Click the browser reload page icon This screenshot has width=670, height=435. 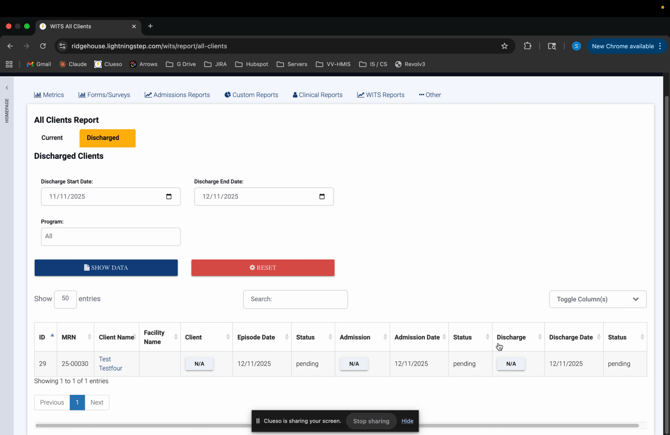pos(43,46)
